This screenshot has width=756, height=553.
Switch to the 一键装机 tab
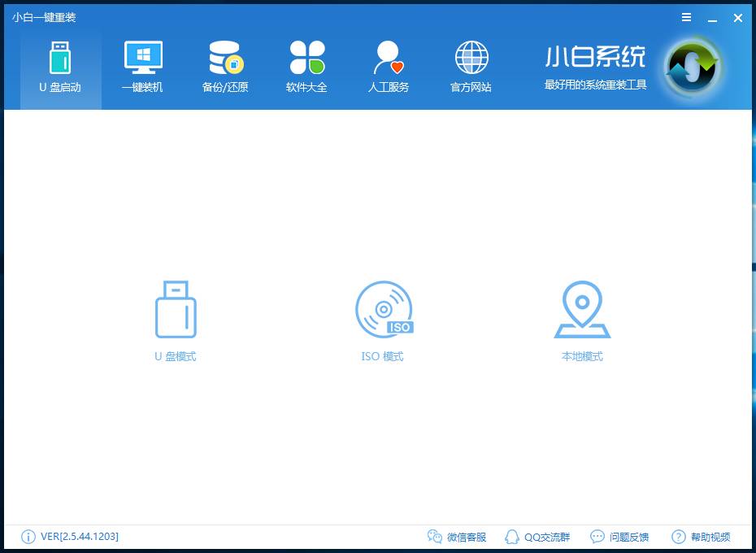142,69
